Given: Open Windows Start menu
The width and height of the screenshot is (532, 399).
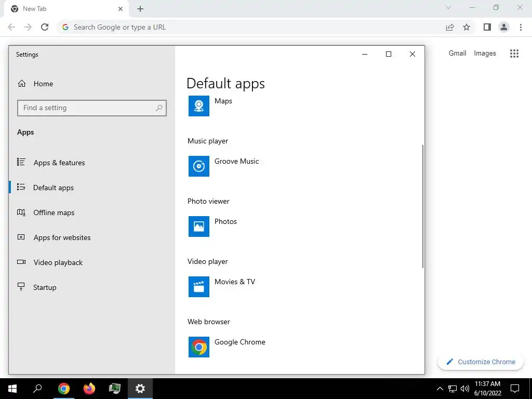Looking at the screenshot, I should point(12,389).
